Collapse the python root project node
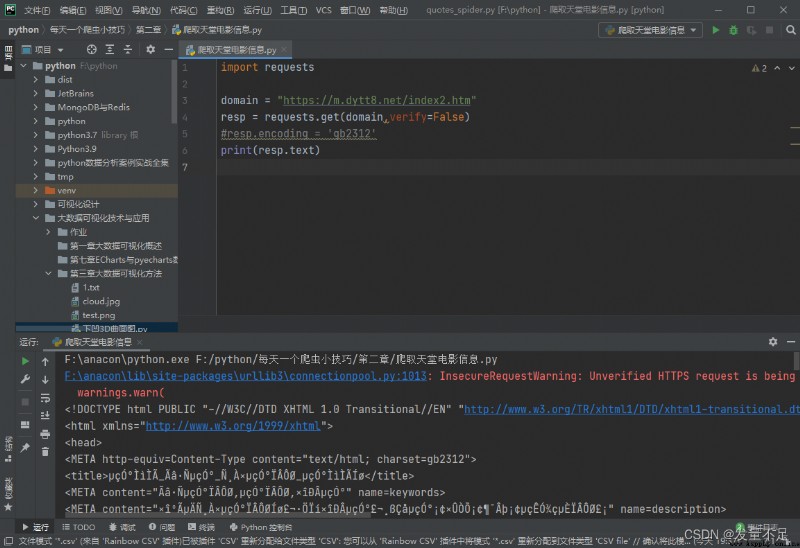 coord(23,66)
